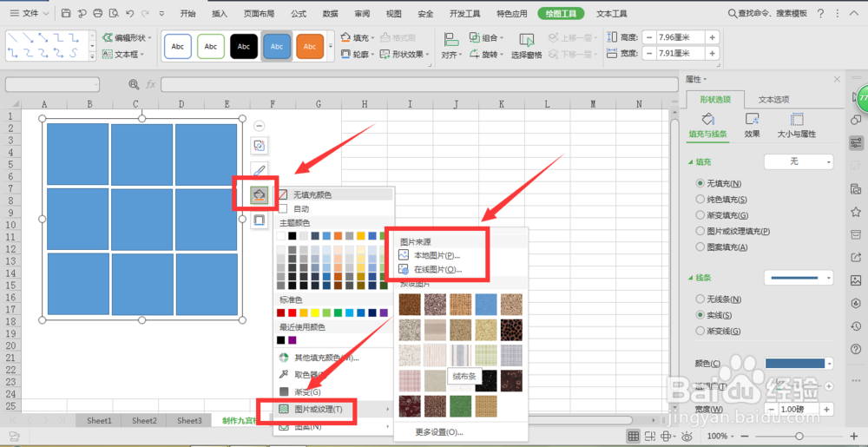Open the cell name box dropdown

coord(96,84)
